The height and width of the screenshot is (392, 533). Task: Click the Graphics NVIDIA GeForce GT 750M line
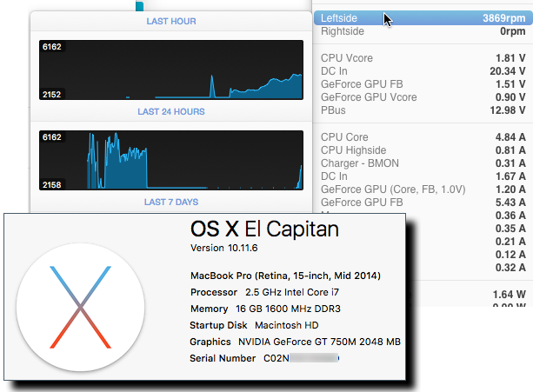pyautogui.click(x=295, y=342)
